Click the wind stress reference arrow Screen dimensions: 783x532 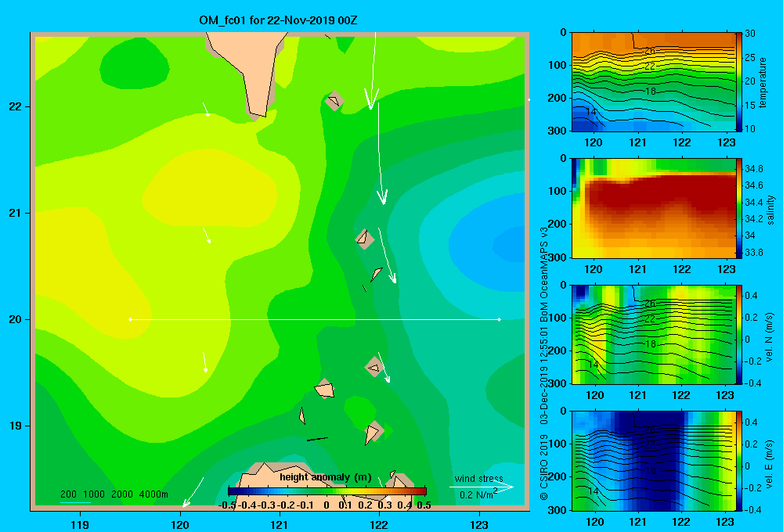point(481,487)
